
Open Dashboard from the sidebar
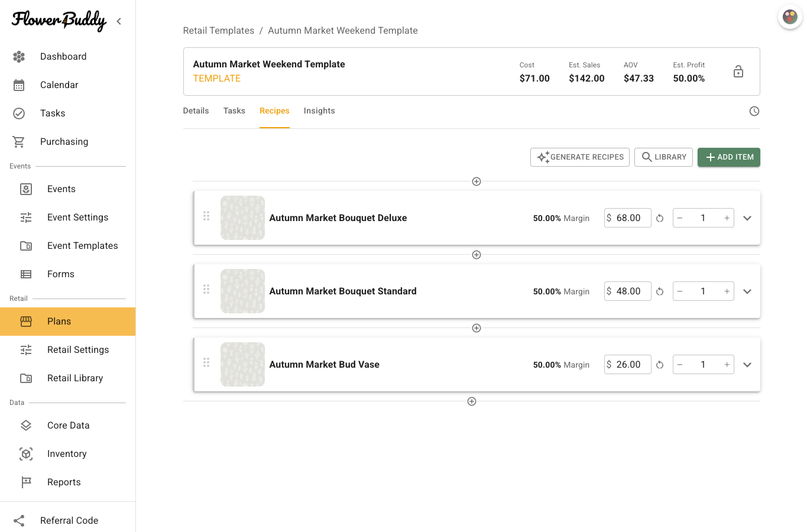[x=68, y=57]
